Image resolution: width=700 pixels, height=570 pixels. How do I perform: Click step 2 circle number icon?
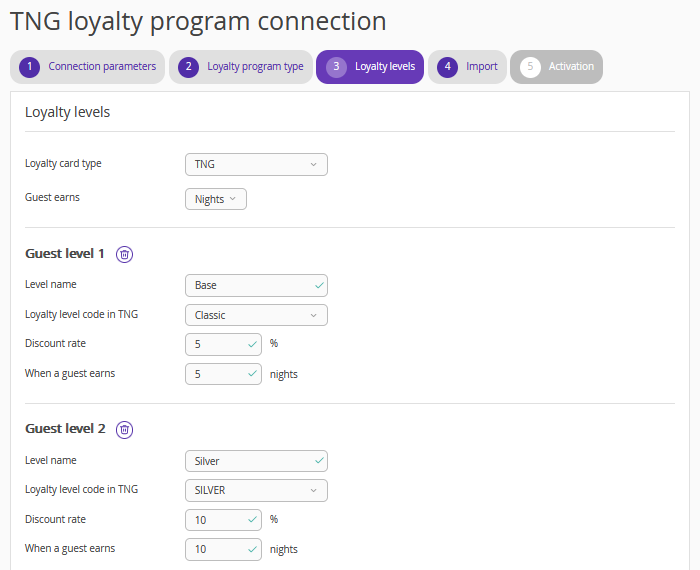click(189, 67)
